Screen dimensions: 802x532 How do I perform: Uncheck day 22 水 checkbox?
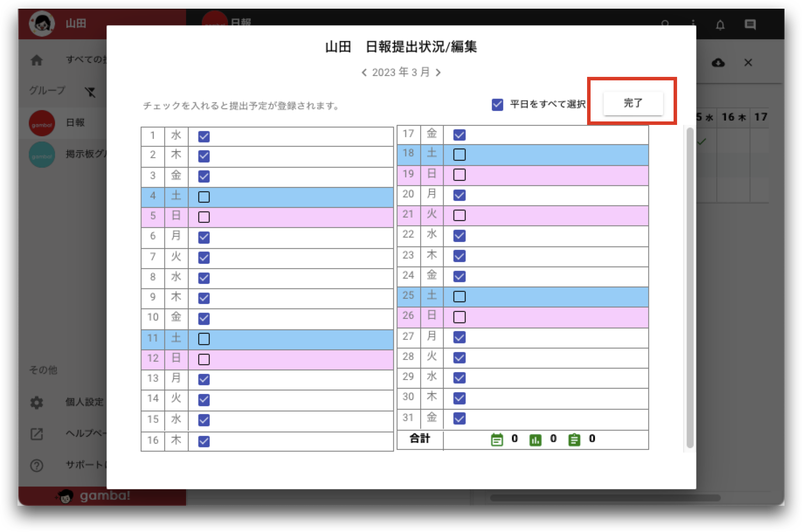(460, 236)
